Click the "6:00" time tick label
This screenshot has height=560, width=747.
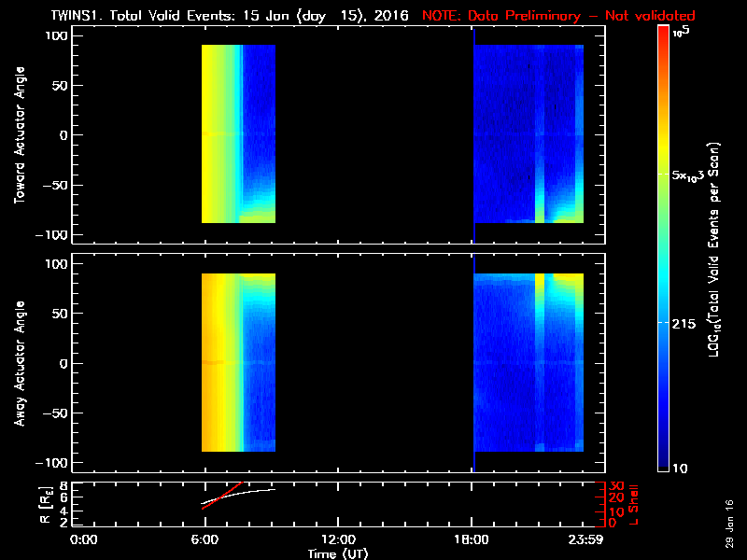[x=204, y=540]
